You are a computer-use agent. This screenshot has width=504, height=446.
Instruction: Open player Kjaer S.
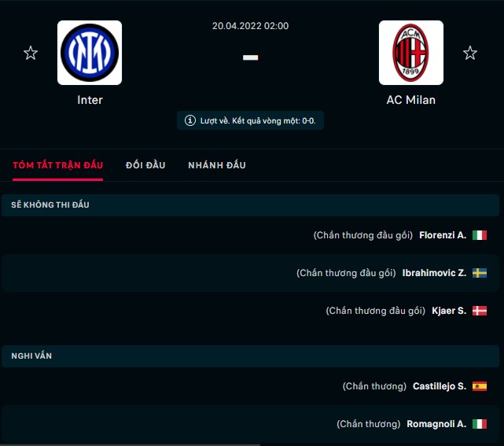tap(449, 311)
